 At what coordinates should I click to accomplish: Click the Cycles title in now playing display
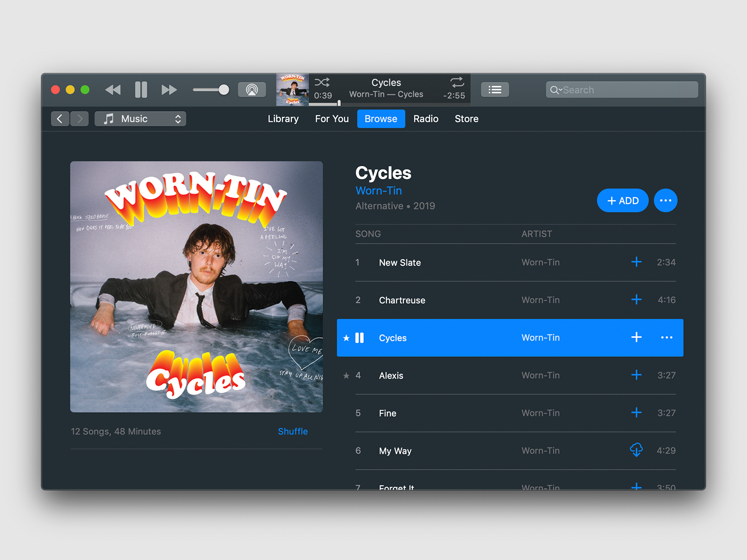[x=386, y=83]
